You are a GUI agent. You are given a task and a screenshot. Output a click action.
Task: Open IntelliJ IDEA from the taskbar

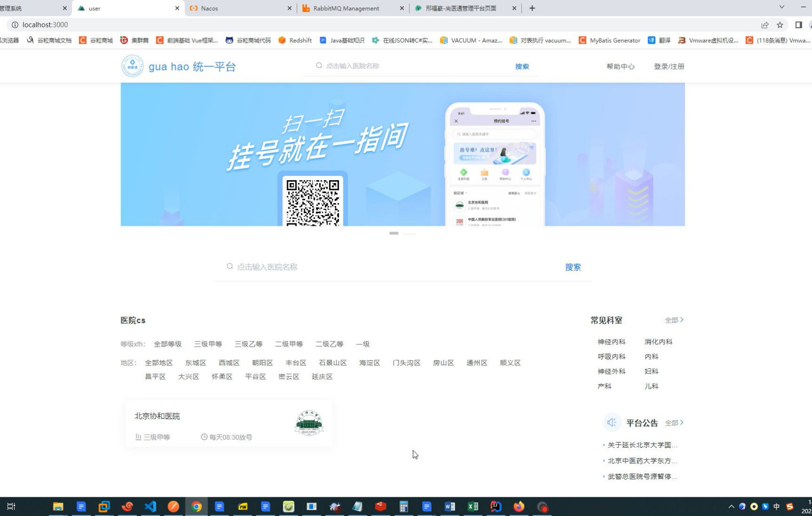[x=496, y=507]
